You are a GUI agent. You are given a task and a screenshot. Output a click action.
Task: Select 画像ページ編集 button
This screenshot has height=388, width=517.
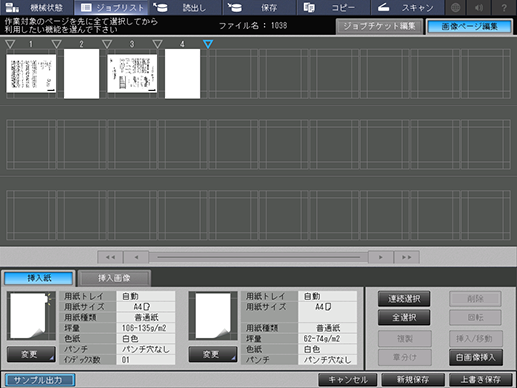469,26
